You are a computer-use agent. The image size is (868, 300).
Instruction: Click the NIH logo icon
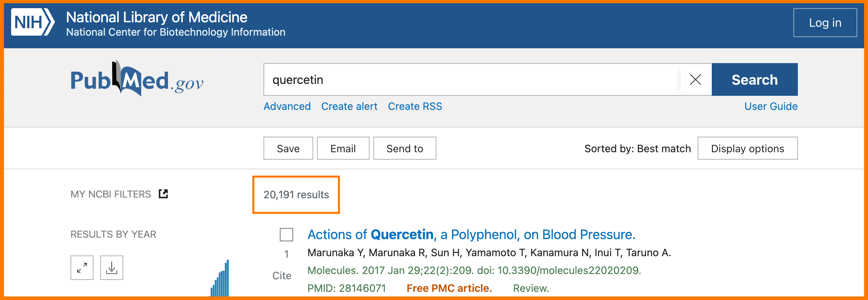(x=33, y=22)
